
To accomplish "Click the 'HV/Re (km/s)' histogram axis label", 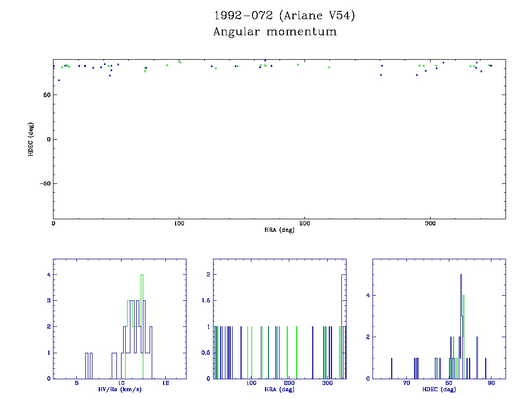I will point(120,389).
